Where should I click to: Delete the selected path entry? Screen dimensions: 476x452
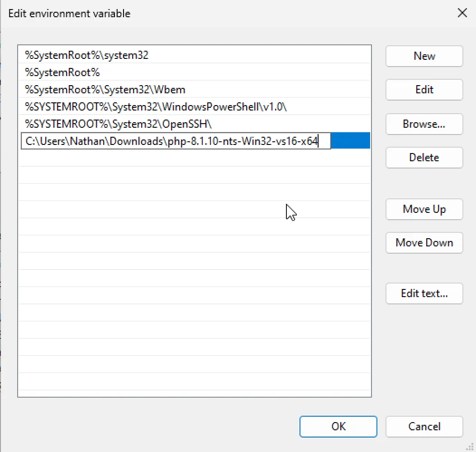coord(424,157)
